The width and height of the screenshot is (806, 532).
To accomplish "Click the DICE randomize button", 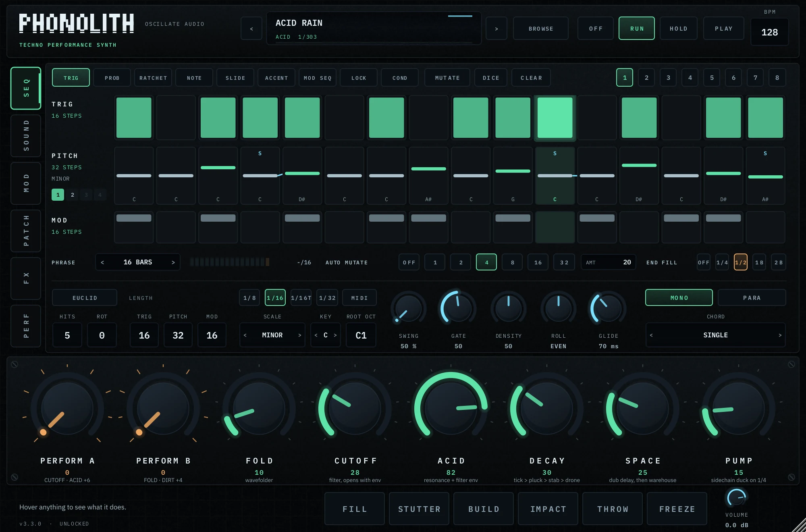I will point(491,78).
